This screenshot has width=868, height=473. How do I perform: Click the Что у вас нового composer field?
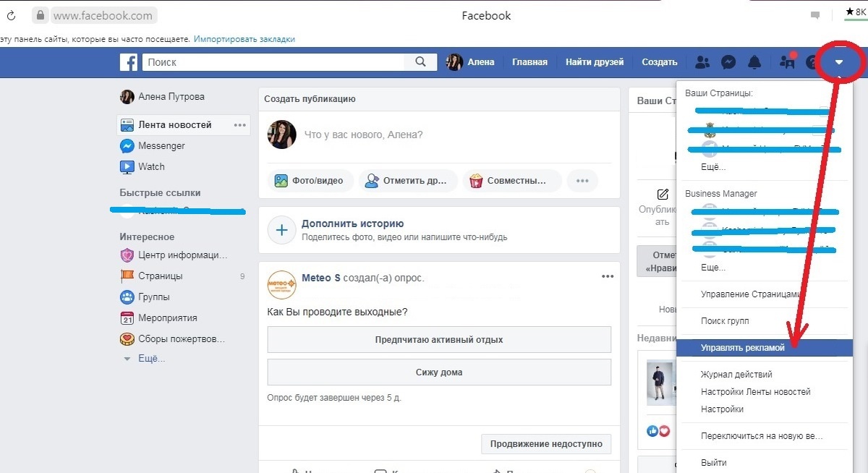coord(363,135)
